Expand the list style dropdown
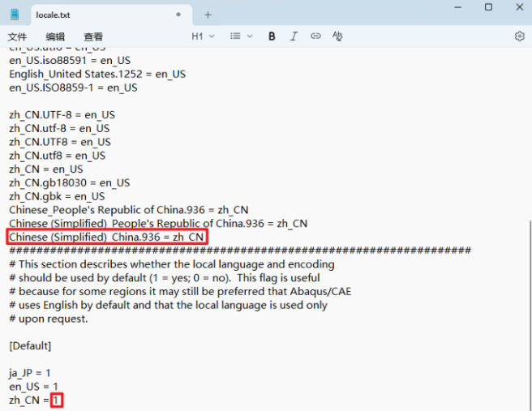This screenshot has height=411, width=532. pos(241,36)
